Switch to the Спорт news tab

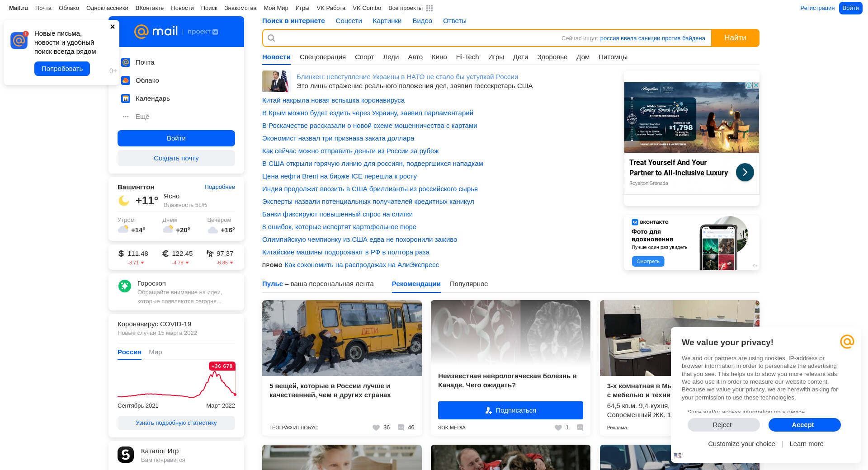364,57
